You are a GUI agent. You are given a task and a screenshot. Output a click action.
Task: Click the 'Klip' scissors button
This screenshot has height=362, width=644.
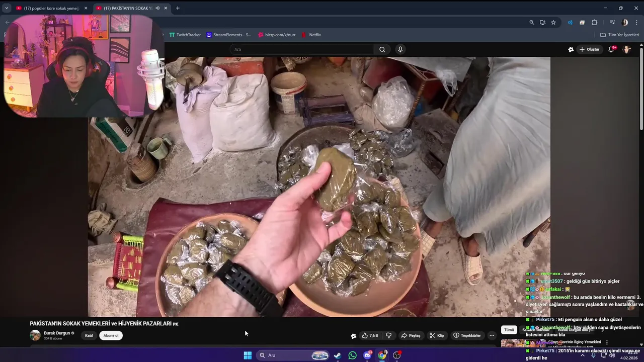click(x=436, y=335)
